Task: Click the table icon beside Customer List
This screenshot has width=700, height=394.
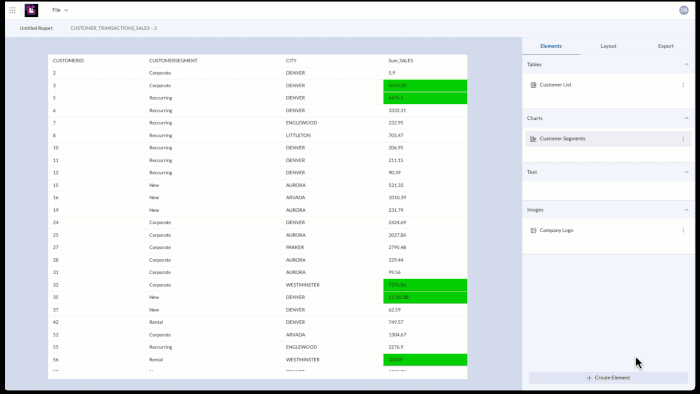Action: click(x=533, y=85)
